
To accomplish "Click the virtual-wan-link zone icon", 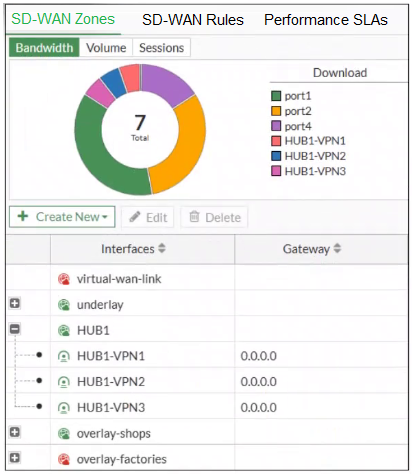I will (x=64, y=279).
